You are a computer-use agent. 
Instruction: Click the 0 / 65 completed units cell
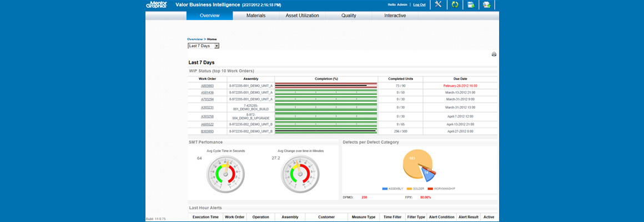coord(400,124)
